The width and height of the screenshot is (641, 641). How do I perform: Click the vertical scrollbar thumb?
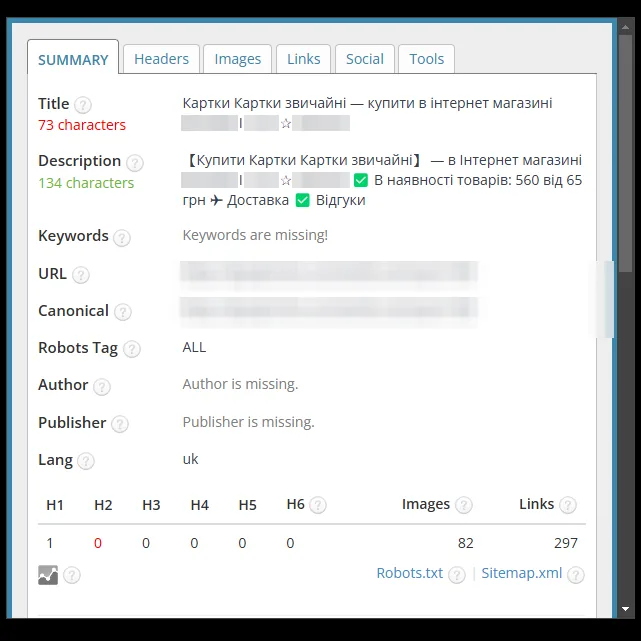click(x=625, y=153)
